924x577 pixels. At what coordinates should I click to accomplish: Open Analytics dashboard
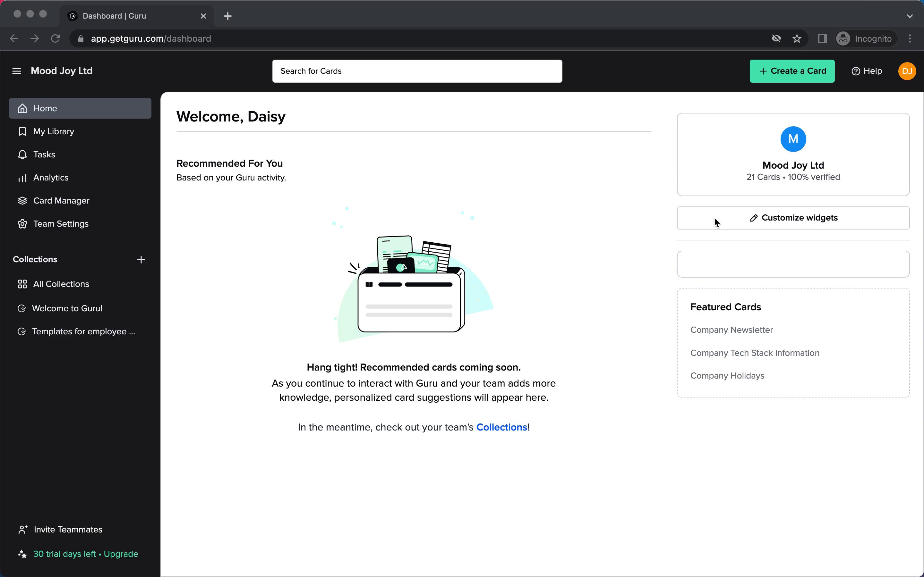click(51, 178)
